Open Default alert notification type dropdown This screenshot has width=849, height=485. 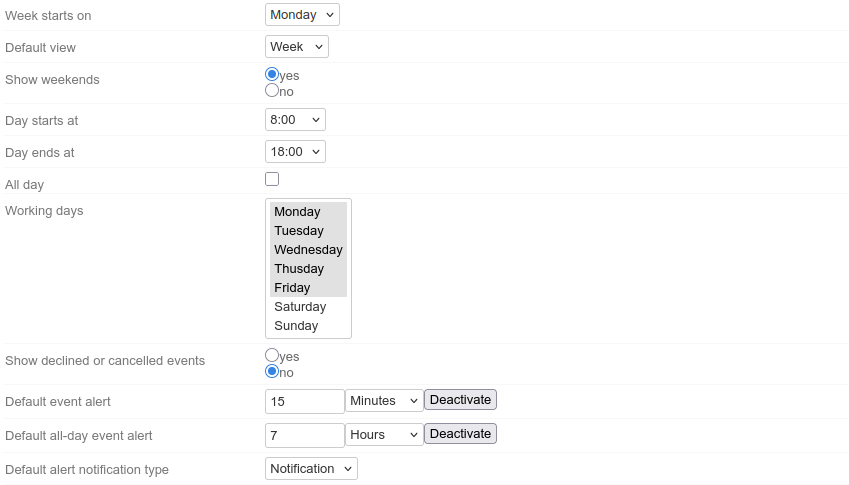311,469
